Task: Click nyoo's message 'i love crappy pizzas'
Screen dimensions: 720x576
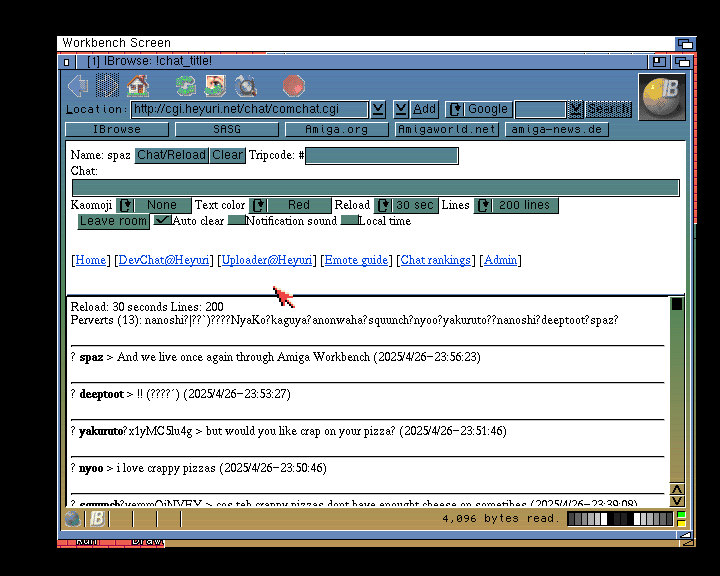Action: 198,468
